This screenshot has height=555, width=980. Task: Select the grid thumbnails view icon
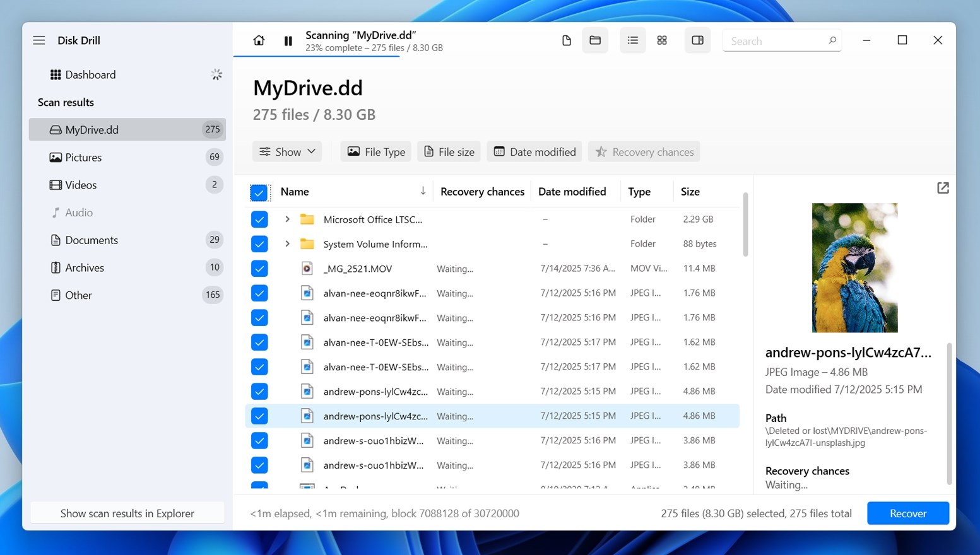click(662, 40)
